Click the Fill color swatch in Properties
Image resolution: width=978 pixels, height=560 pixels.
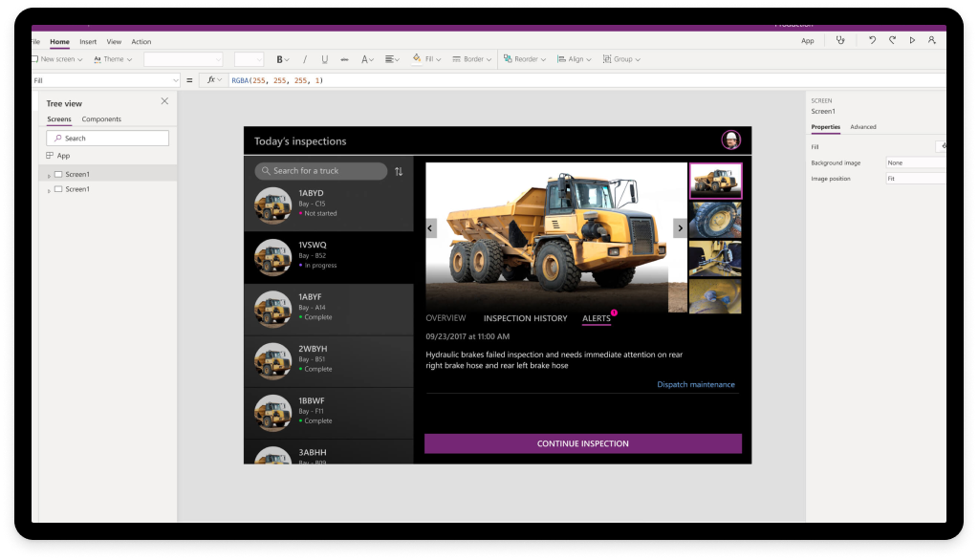941,146
